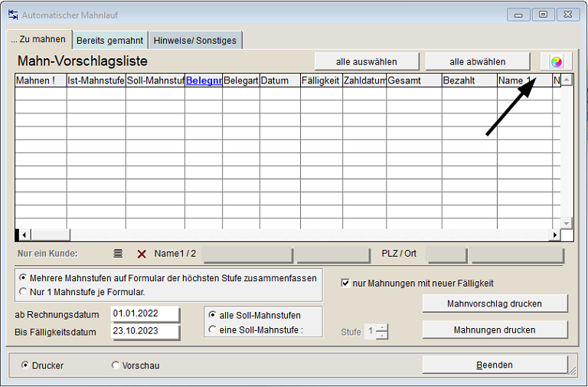Click Mahnvorschlag drucken button
Image resolution: width=588 pixels, height=387 pixels.
coord(495,303)
